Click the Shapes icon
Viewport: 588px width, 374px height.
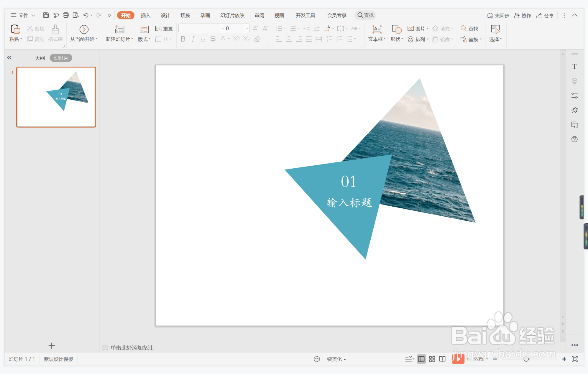[397, 29]
